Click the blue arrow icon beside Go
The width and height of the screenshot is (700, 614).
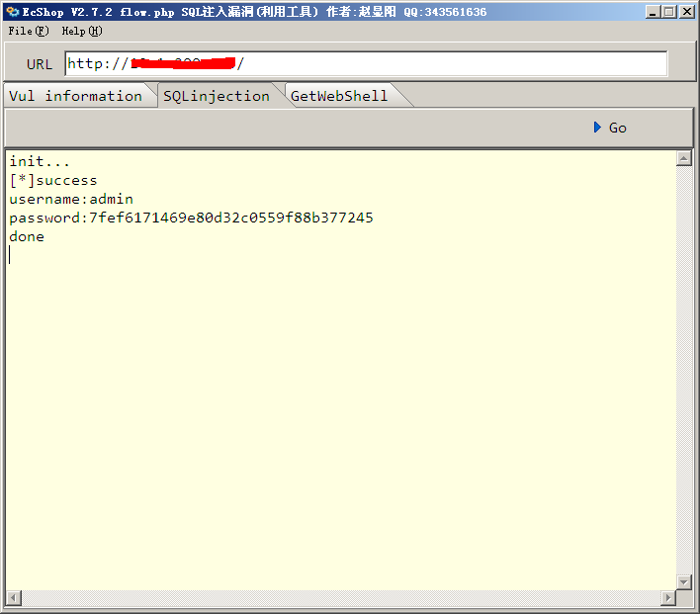pyautogui.click(x=597, y=128)
